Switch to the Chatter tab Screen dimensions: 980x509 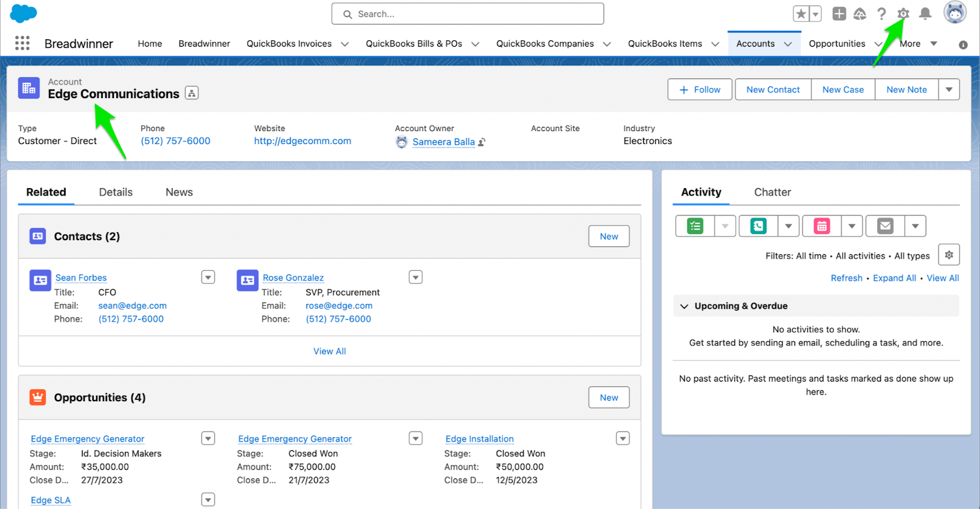click(x=772, y=192)
